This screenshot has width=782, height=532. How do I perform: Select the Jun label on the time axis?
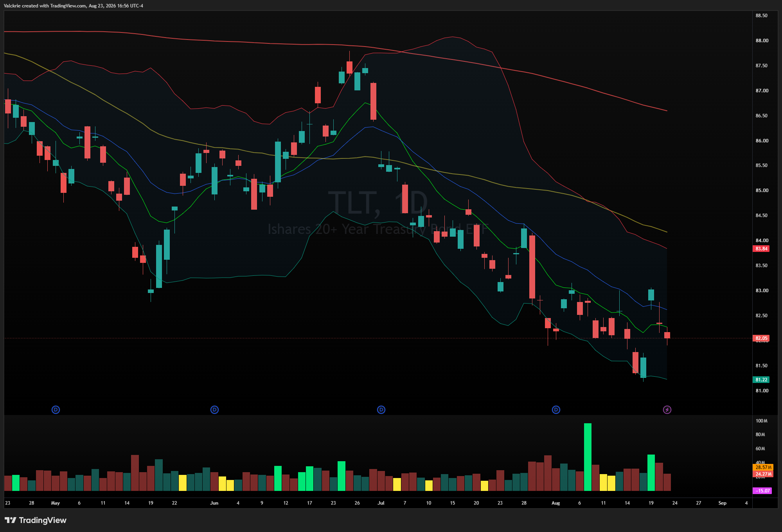click(x=214, y=503)
